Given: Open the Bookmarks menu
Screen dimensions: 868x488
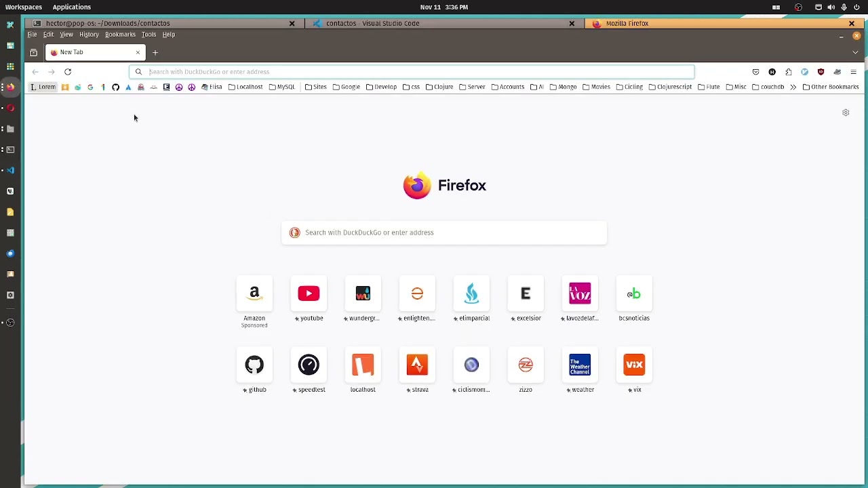Looking at the screenshot, I should coord(120,35).
